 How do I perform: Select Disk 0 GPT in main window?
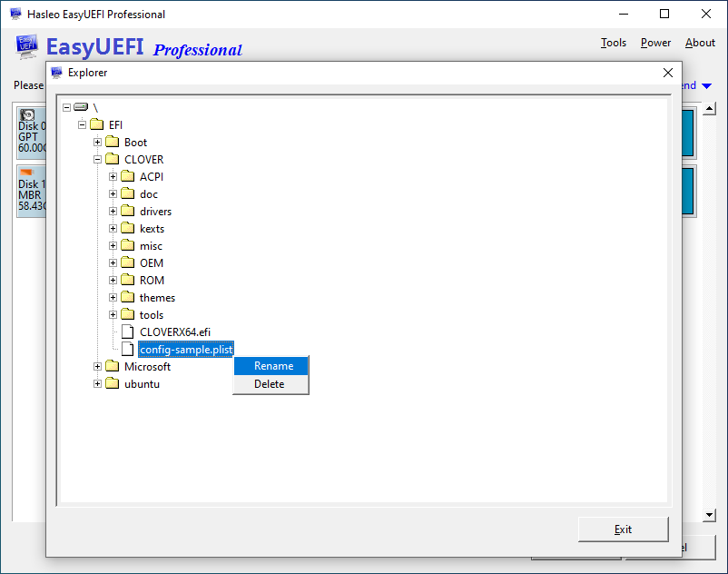[x=32, y=133]
